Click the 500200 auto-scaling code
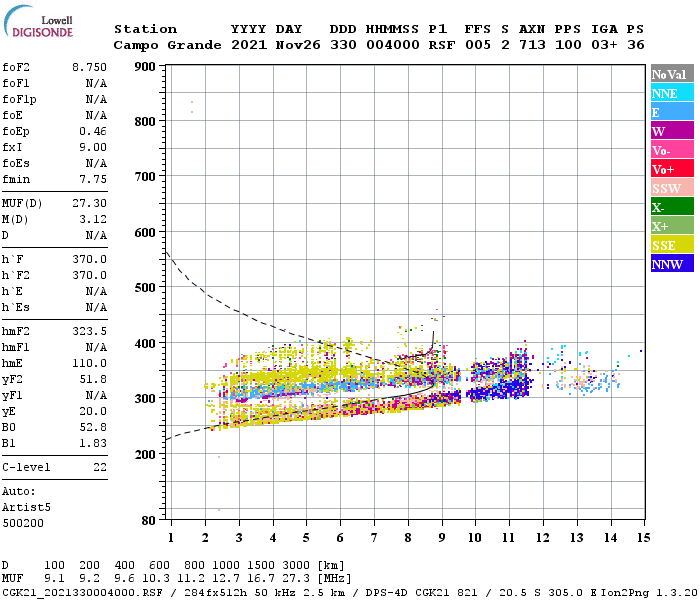This screenshot has width=700, height=600. click(23, 523)
